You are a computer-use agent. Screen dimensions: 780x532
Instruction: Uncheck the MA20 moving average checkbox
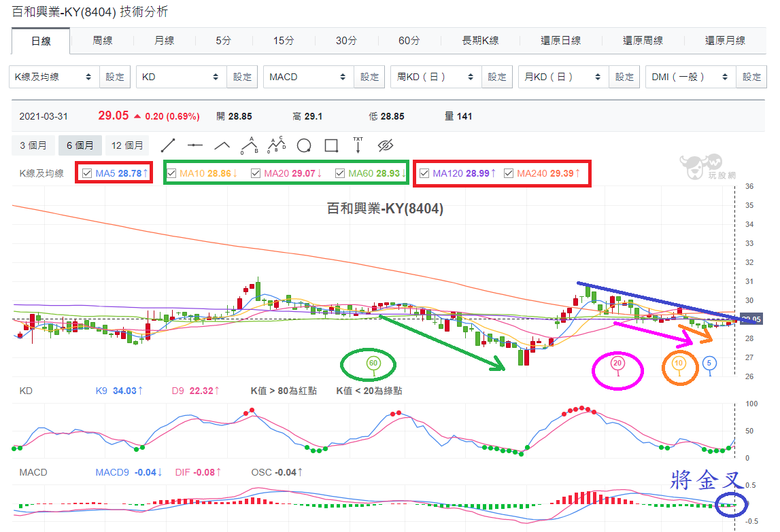[256, 173]
